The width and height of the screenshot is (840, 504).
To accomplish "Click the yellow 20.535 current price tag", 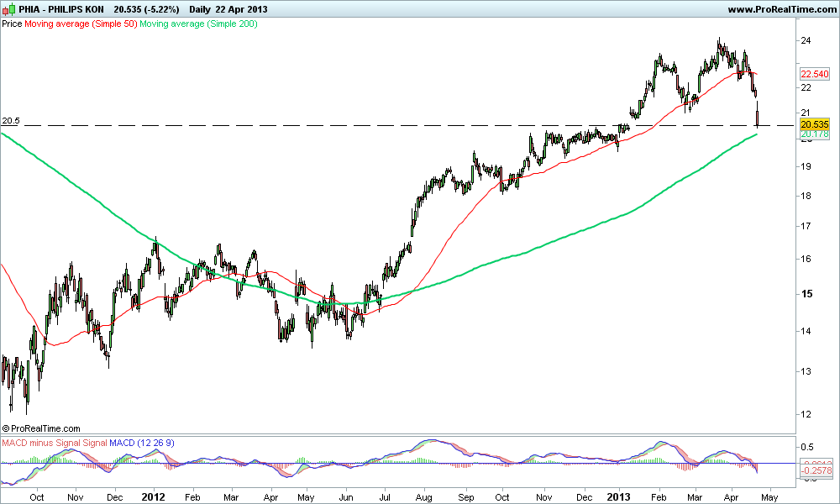I will [x=814, y=124].
